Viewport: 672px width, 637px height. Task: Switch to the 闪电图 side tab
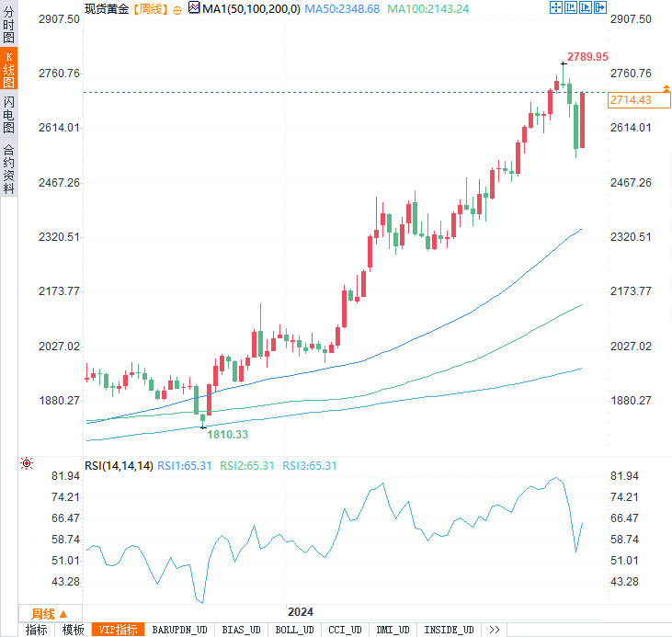9,114
